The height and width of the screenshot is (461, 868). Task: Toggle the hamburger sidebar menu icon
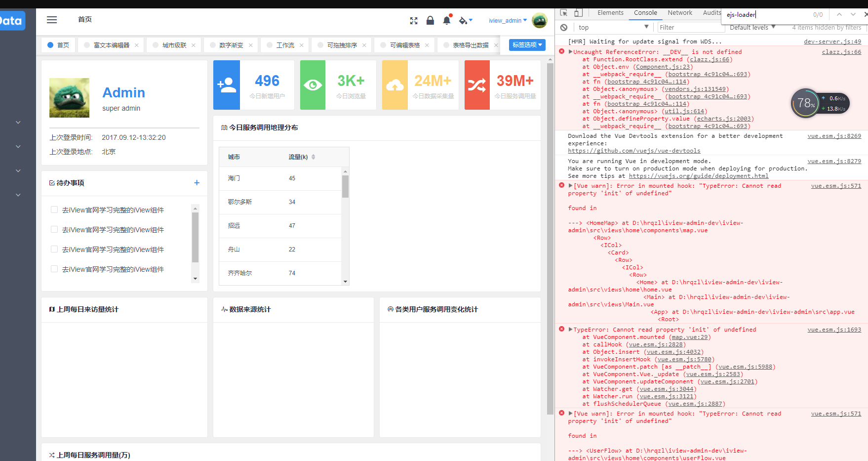(52, 20)
